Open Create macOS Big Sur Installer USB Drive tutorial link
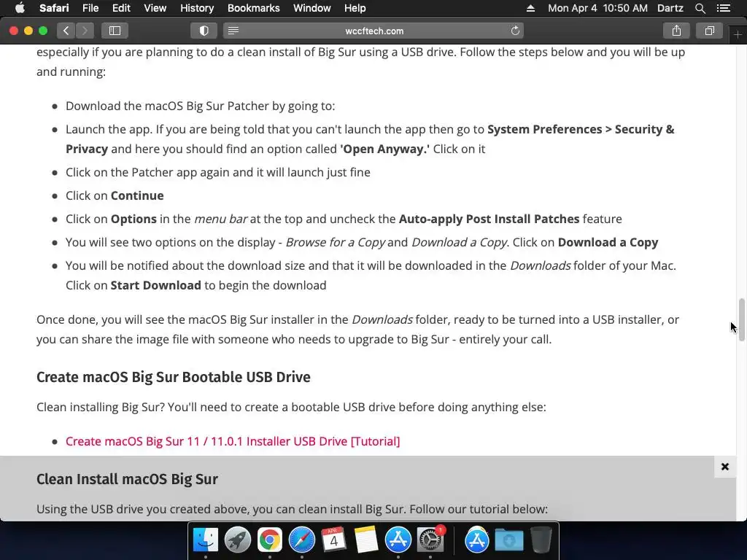The width and height of the screenshot is (747, 560). pos(233,441)
